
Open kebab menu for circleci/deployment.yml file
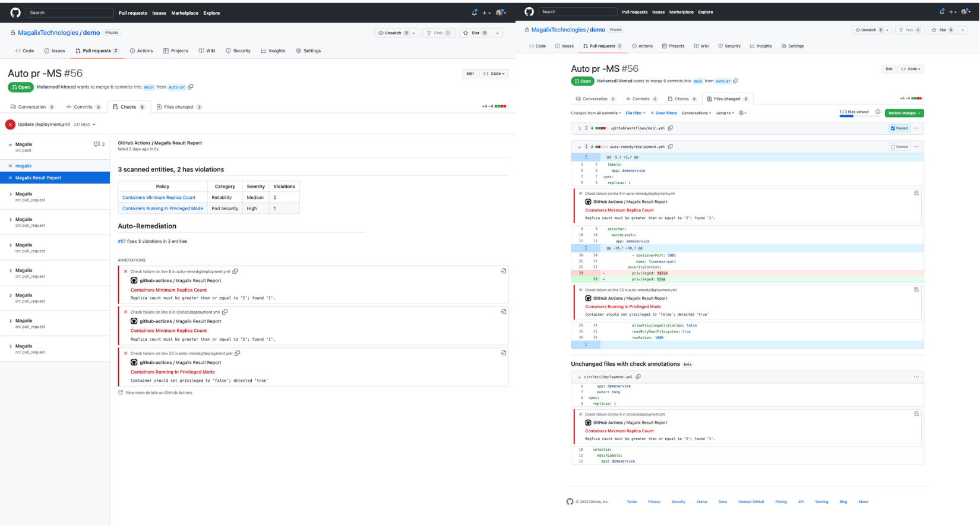tap(916, 377)
